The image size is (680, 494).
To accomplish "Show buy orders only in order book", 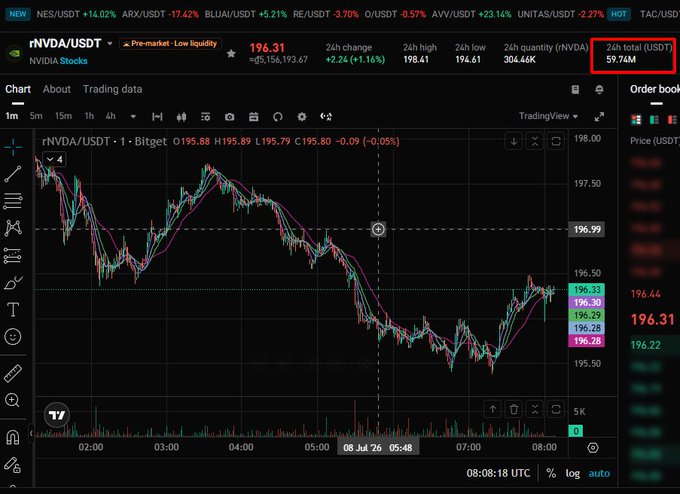I will pyautogui.click(x=654, y=119).
